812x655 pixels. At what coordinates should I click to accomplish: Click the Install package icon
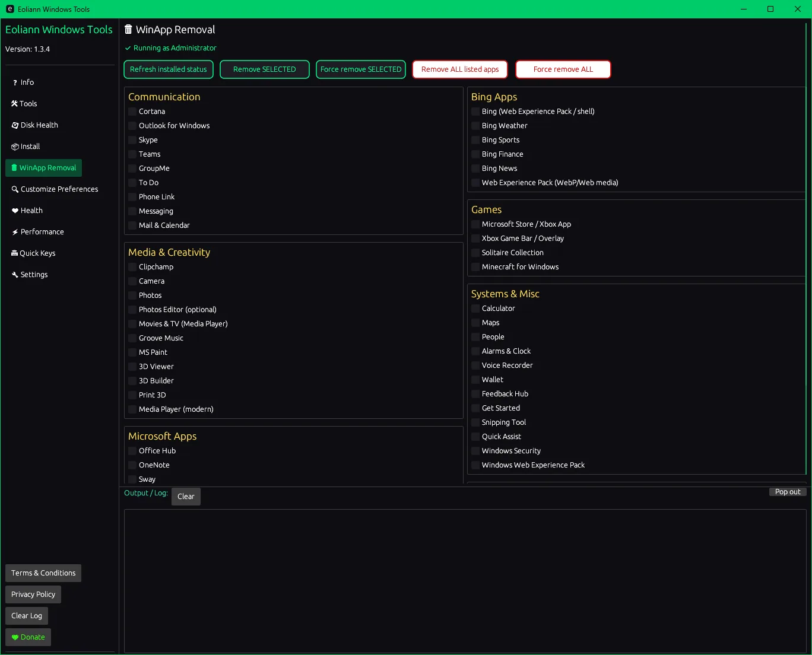click(15, 147)
